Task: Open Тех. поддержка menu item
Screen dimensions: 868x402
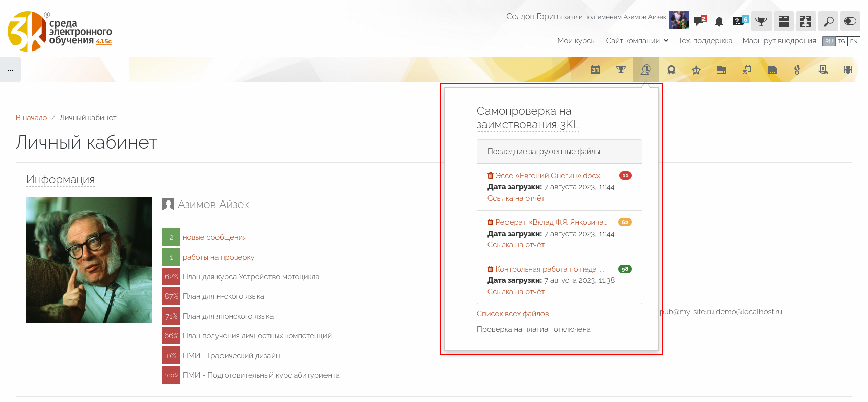Action: coord(705,41)
